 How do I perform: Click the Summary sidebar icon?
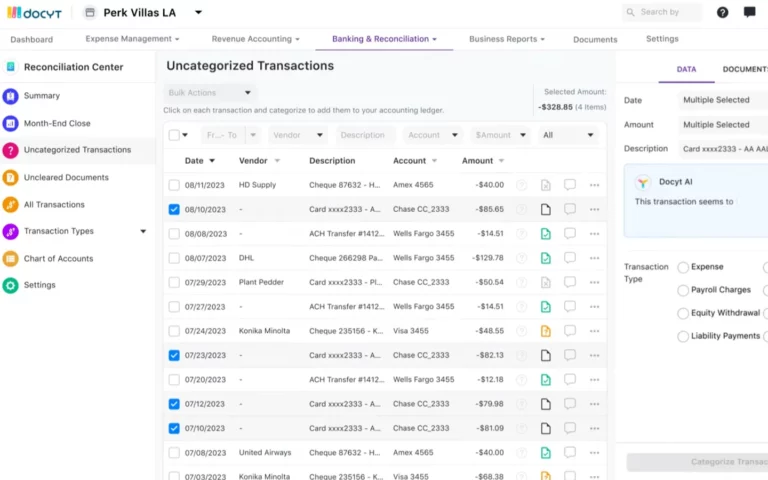11,96
